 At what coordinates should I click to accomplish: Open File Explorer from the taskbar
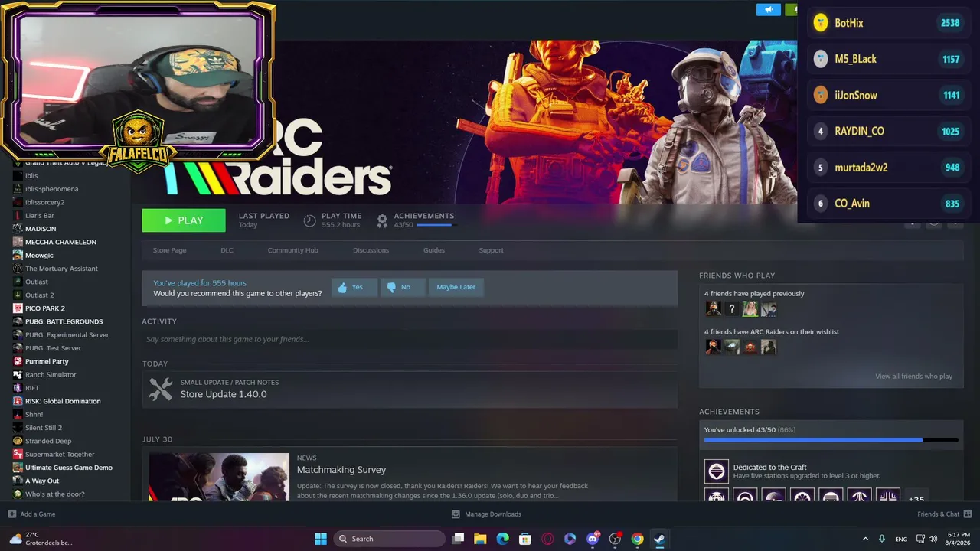(480, 539)
